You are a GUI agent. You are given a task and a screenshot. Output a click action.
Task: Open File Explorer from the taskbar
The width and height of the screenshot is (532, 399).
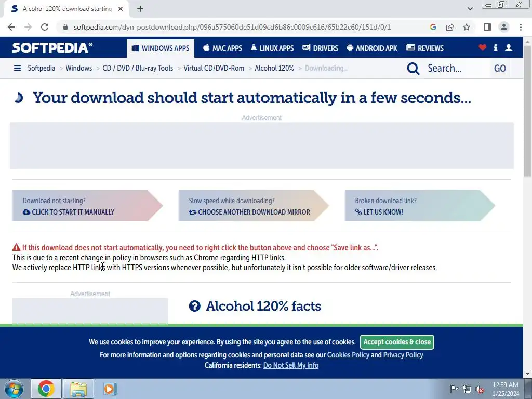coord(78,389)
